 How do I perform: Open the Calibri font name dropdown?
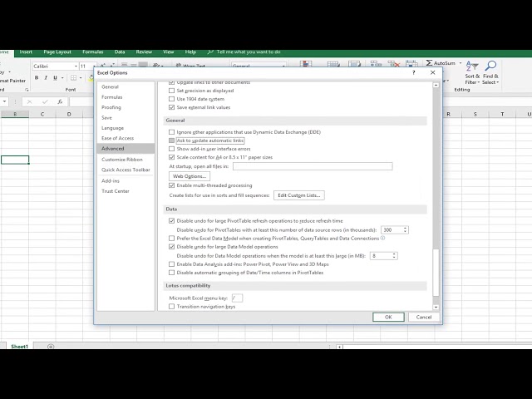click(x=76, y=66)
